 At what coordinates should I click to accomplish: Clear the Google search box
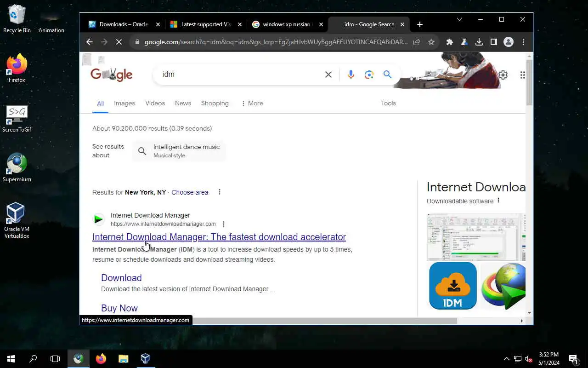328,75
